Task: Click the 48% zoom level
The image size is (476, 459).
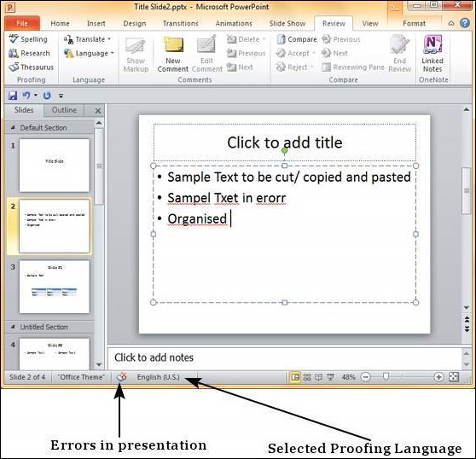Action: [x=348, y=377]
